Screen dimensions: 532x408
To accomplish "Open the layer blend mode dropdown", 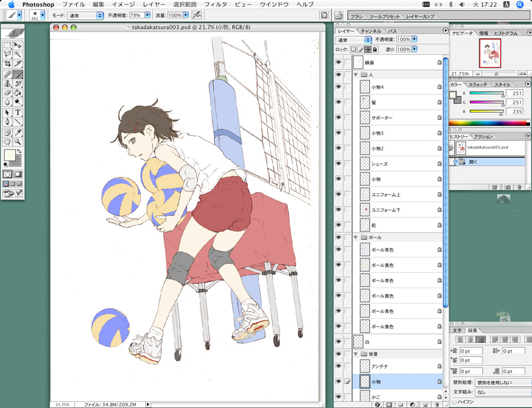I will point(354,40).
